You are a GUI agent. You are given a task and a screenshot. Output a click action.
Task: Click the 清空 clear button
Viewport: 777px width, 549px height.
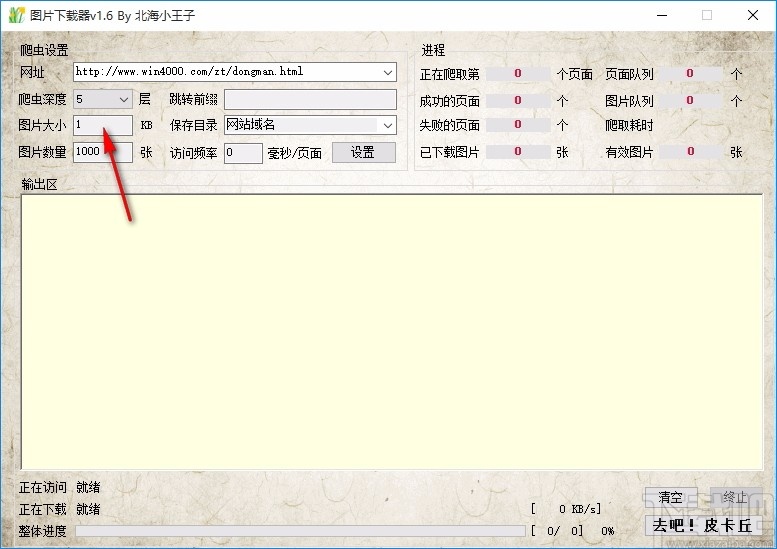click(x=671, y=497)
